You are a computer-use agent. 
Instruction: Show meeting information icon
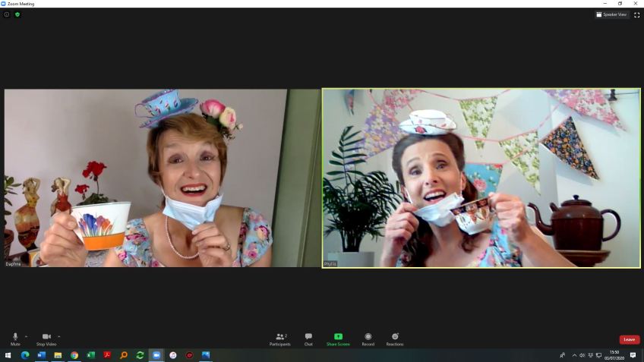(x=7, y=14)
